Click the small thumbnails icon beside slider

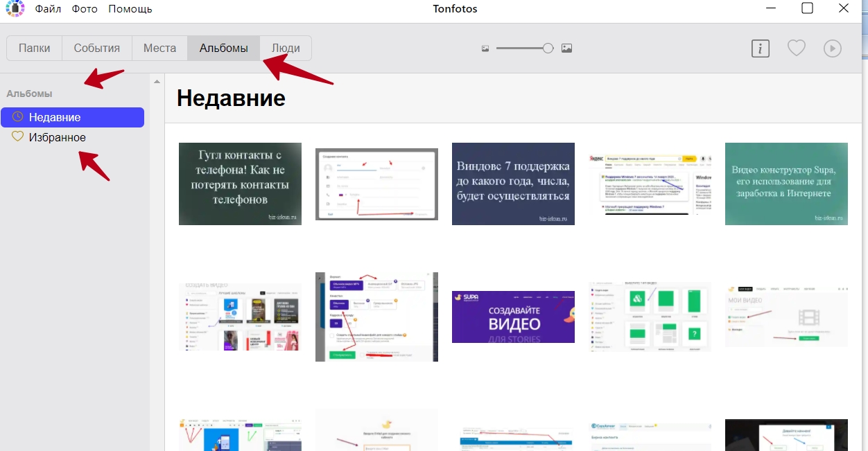point(485,48)
